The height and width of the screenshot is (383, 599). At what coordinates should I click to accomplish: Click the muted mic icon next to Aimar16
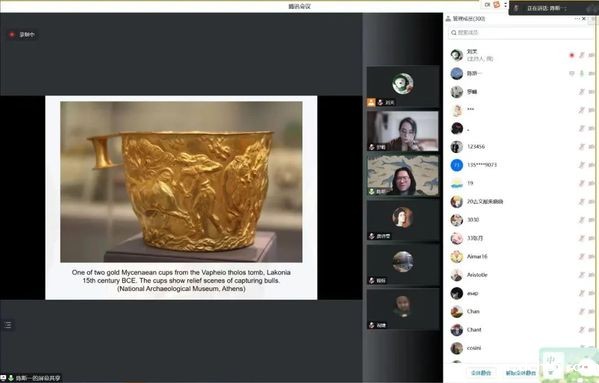coord(581,257)
